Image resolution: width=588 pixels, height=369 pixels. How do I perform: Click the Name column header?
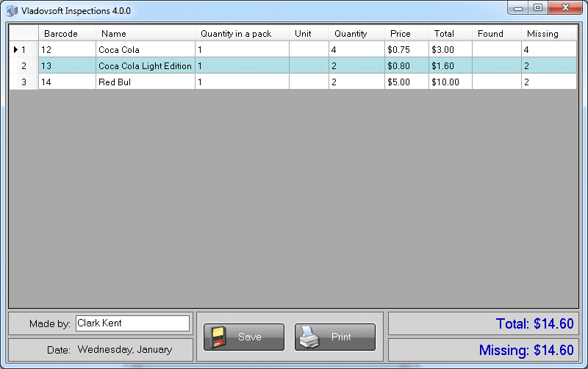[x=145, y=34]
